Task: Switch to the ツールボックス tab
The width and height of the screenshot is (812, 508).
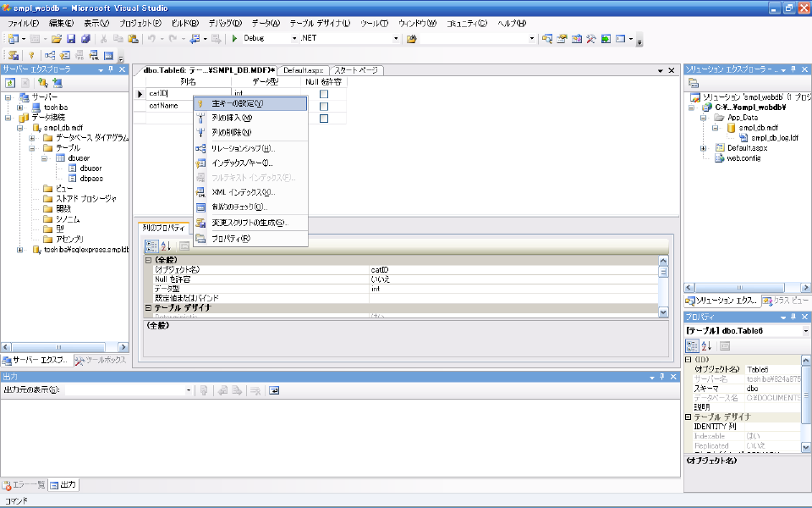Action: pyautogui.click(x=101, y=360)
